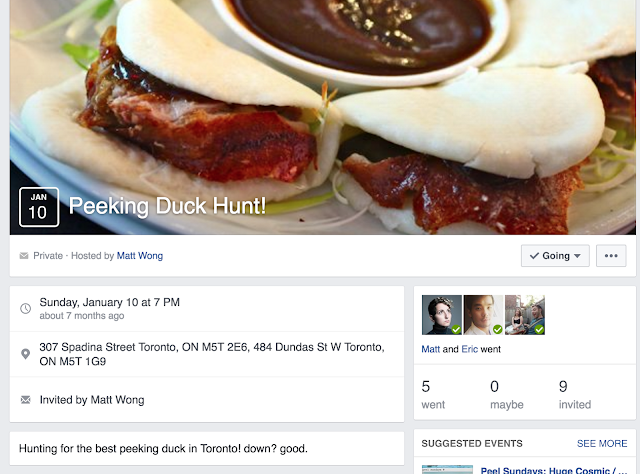Click the location pin icon by the address
640x474 pixels.
click(25, 354)
